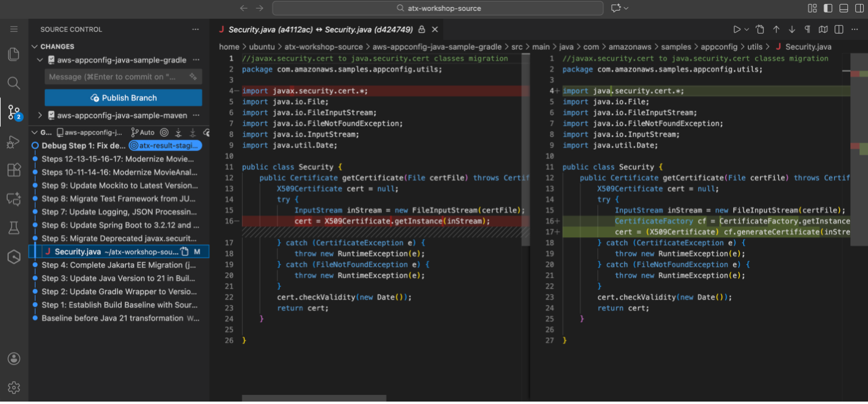Open Search view from the activity bar

pos(13,83)
